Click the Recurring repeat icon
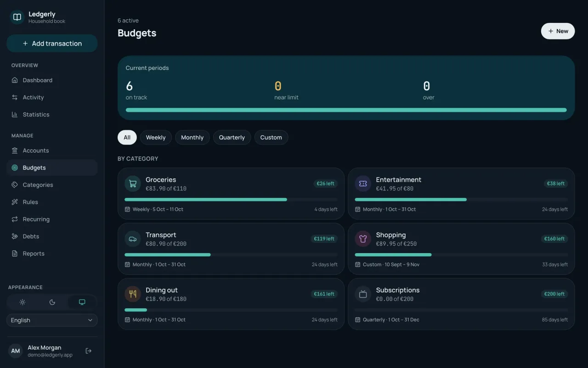The image size is (588, 368). click(15, 219)
